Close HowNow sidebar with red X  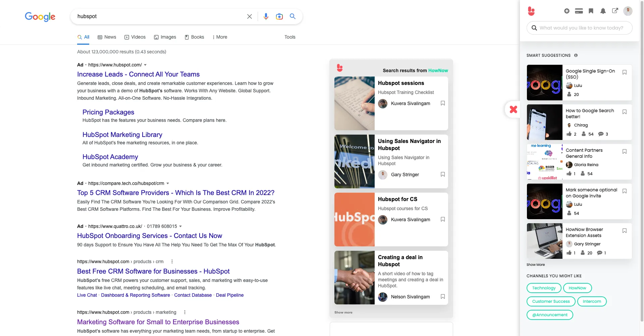(513, 109)
